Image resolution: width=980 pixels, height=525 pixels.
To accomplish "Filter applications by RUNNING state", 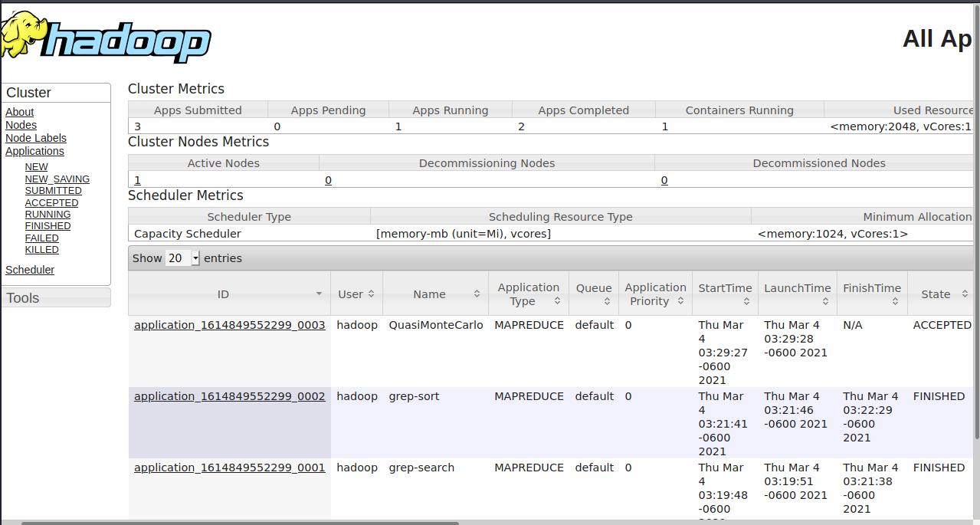I will 48,214.
